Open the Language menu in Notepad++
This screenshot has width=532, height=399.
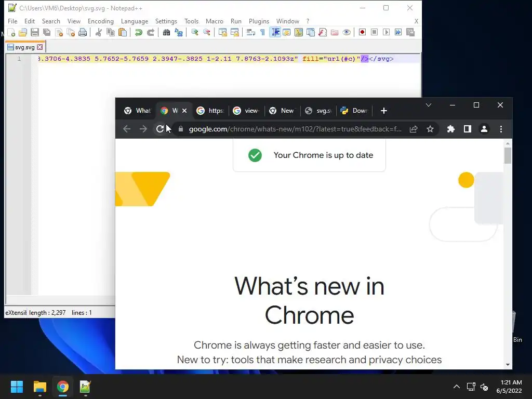(x=135, y=21)
